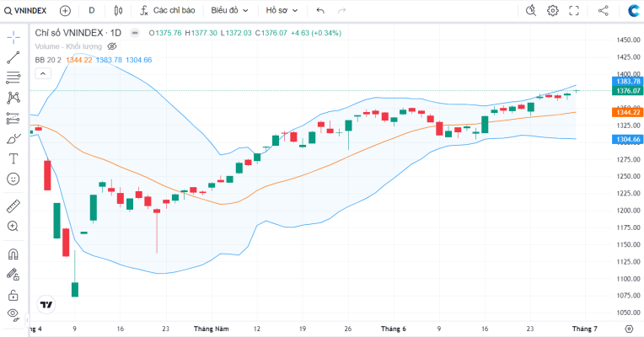644x337 pixels.
Task: Toggle stay in drawing mode
Action: (x=13, y=274)
